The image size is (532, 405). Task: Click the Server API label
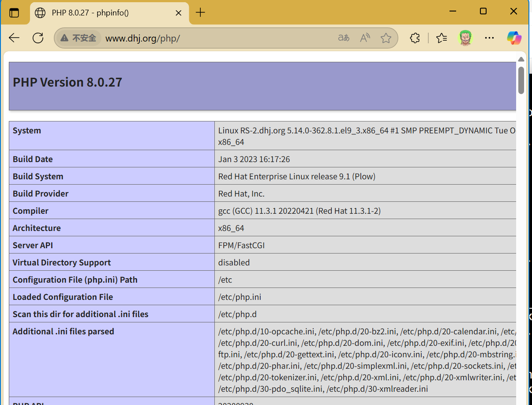pos(33,245)
